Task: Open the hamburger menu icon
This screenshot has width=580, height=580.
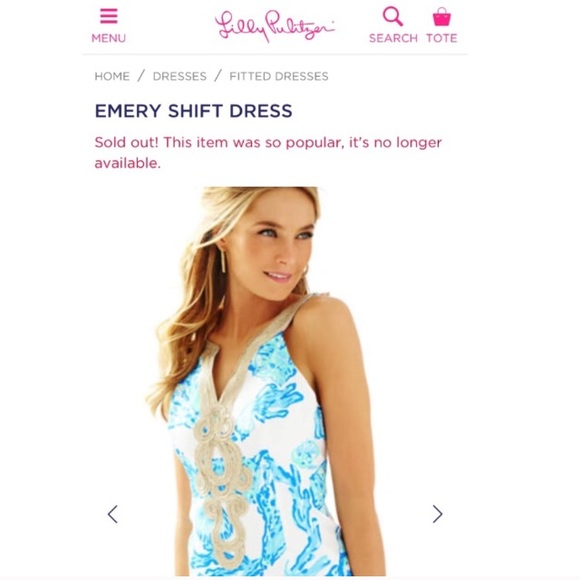Action: [x=109, y=16]
